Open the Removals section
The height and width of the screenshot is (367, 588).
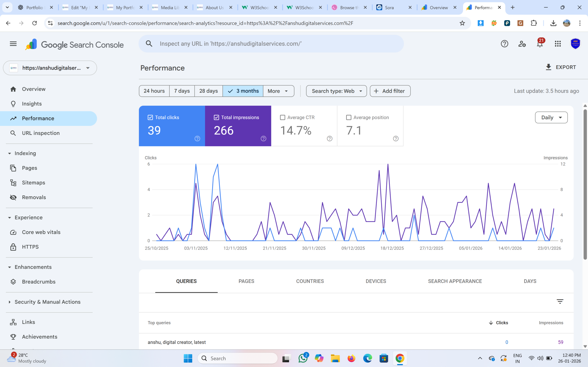pos(34,197)
